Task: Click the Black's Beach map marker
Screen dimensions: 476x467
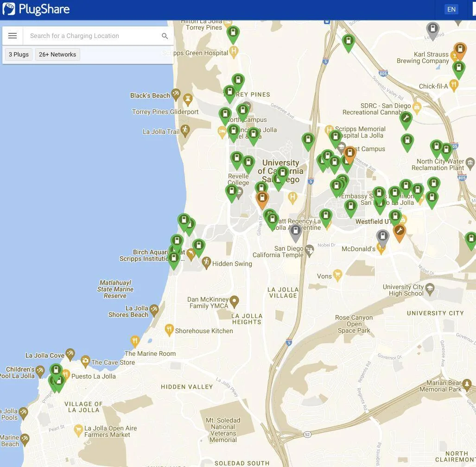Action: pyautogui.click(x=176, y=94)
